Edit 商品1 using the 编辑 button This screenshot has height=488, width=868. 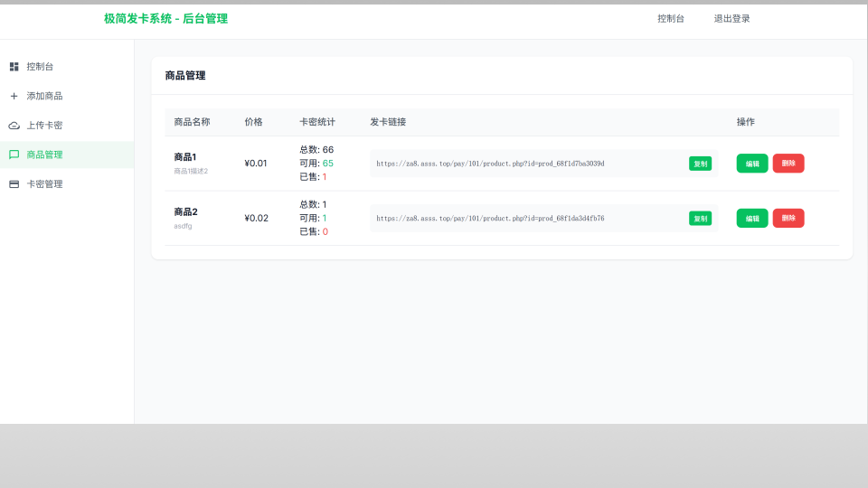751,164
